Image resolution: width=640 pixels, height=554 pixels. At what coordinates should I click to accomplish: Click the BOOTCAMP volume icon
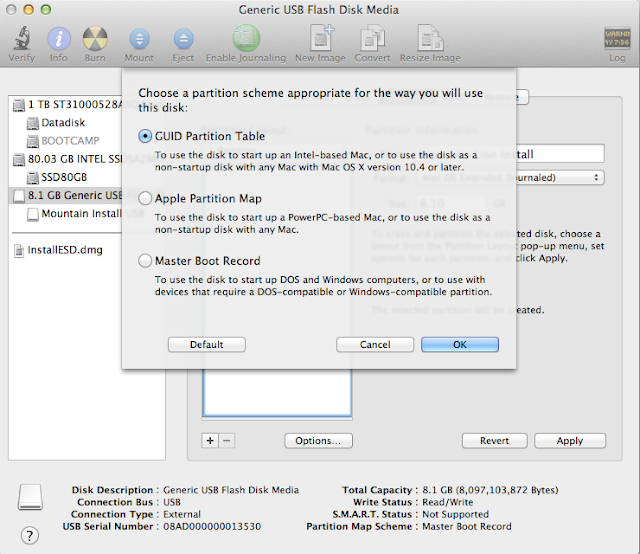point(32,141)
